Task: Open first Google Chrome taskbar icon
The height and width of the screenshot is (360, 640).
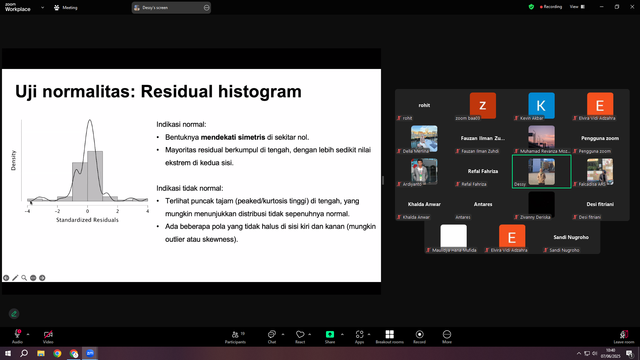Action: pos(57,353)
